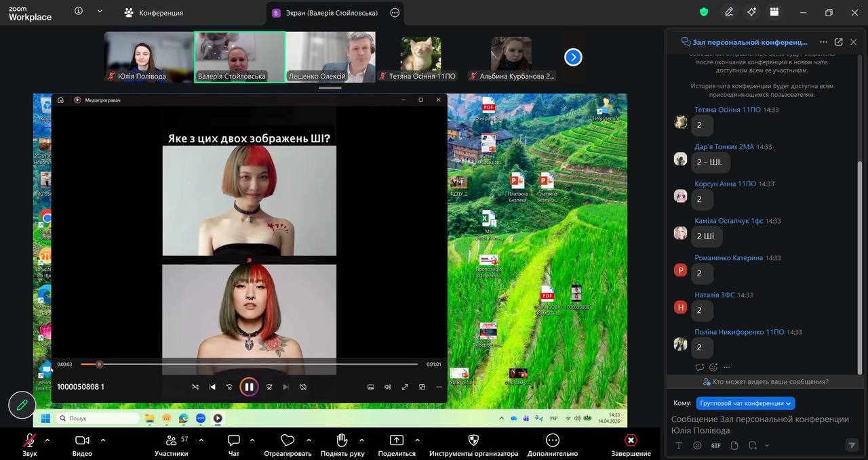The width and height of the screenshot is (868, 460).
Task: Toggle the camera video button
Action: 82,440
